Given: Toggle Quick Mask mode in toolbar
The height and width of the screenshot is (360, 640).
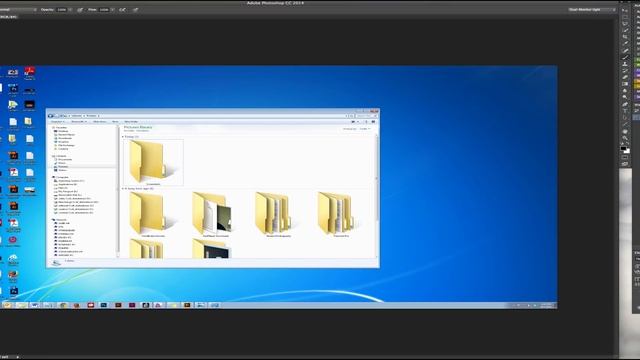Looking at the screenshot, I should click(x=625, y=158).
